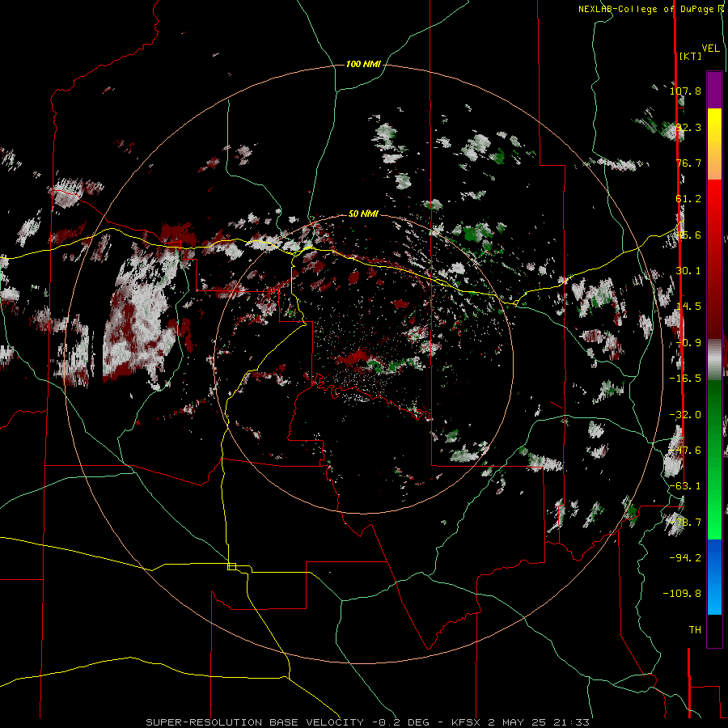Click the 30.1 value on velocity scale

tap(688, 271)
